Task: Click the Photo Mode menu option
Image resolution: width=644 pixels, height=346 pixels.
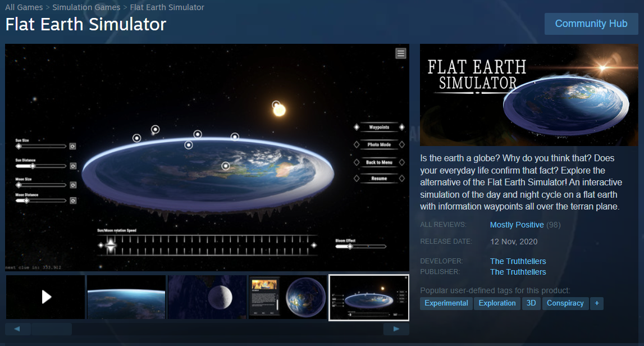Action: 379,145
